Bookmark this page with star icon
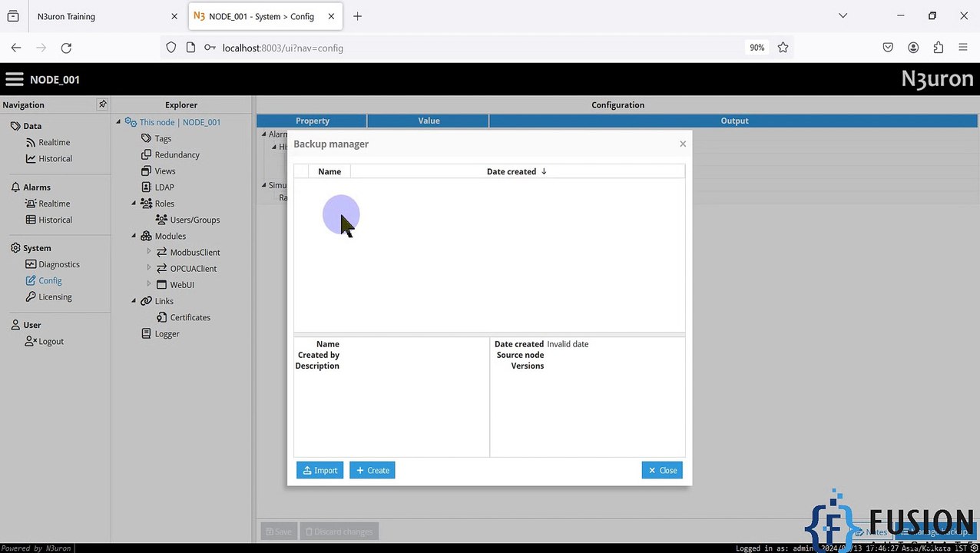 coord(783,48)
